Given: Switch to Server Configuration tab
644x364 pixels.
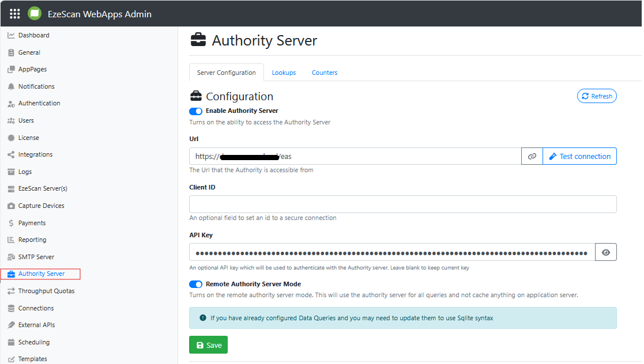Looking at the screenshot, I should click(227, 73).
